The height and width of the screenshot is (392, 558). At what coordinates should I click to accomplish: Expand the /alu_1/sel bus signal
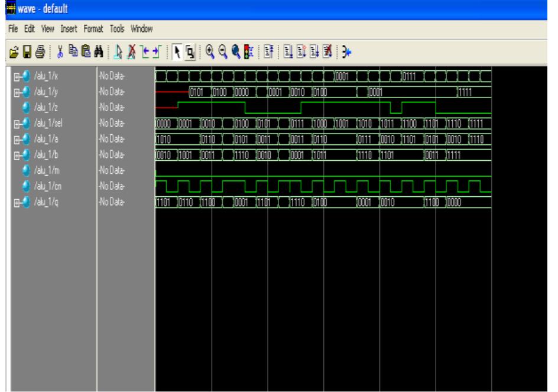point(17,124)
